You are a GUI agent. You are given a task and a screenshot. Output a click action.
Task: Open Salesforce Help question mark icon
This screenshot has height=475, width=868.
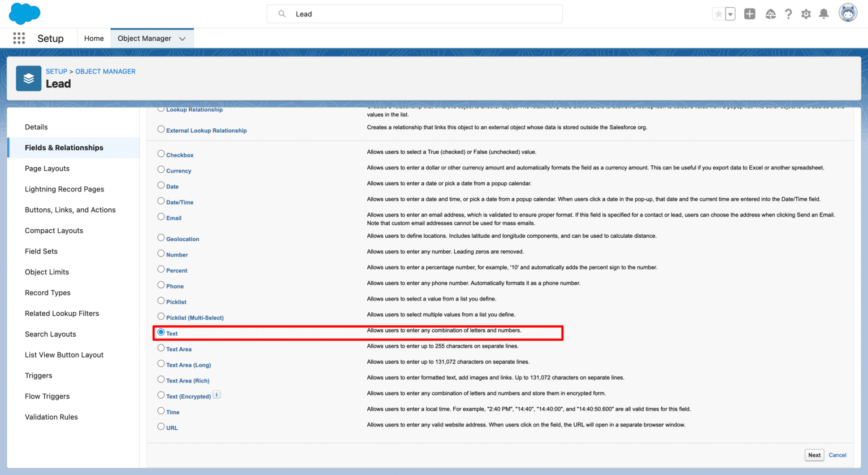[788, 13]
